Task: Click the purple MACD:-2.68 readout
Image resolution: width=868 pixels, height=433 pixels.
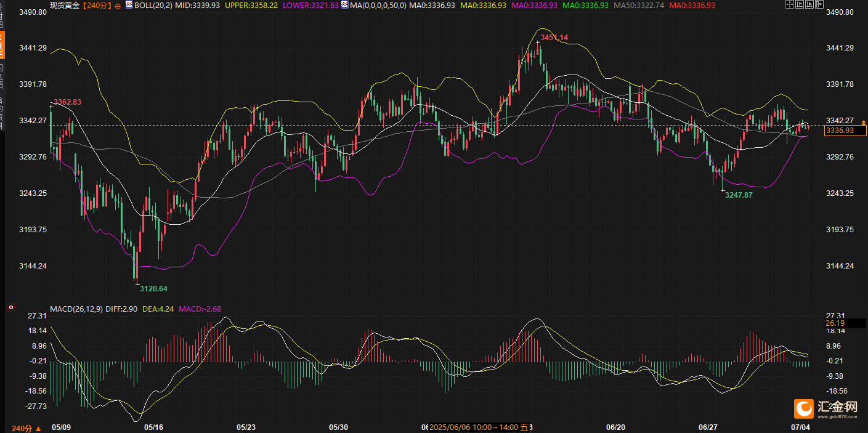Action: coord(200,309)
